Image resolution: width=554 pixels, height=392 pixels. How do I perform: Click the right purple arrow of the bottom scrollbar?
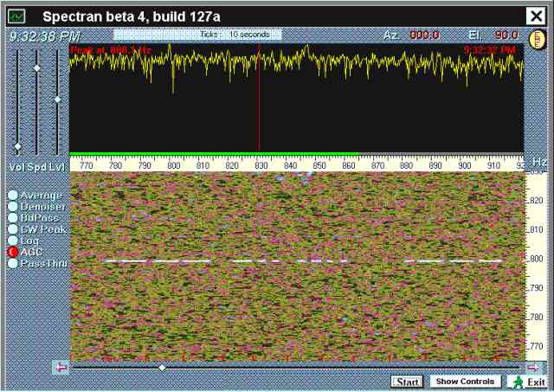(x=533, y=368)
